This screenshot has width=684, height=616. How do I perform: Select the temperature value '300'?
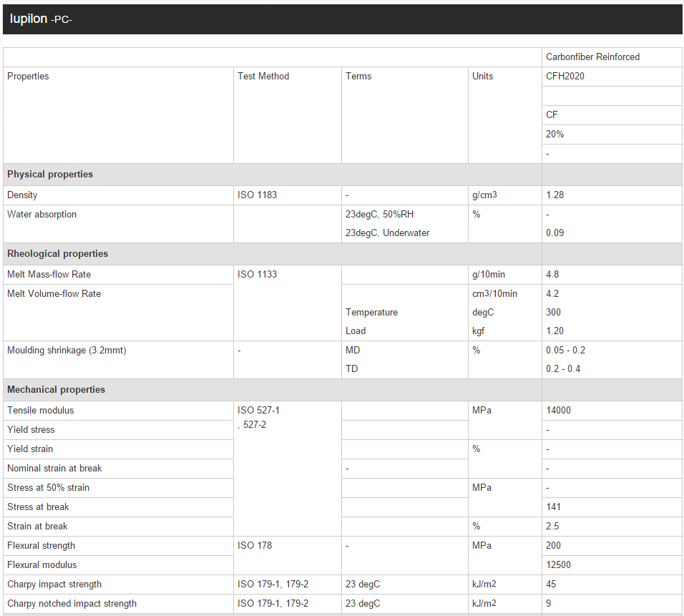pyautogui.click(x=553, y=313)
